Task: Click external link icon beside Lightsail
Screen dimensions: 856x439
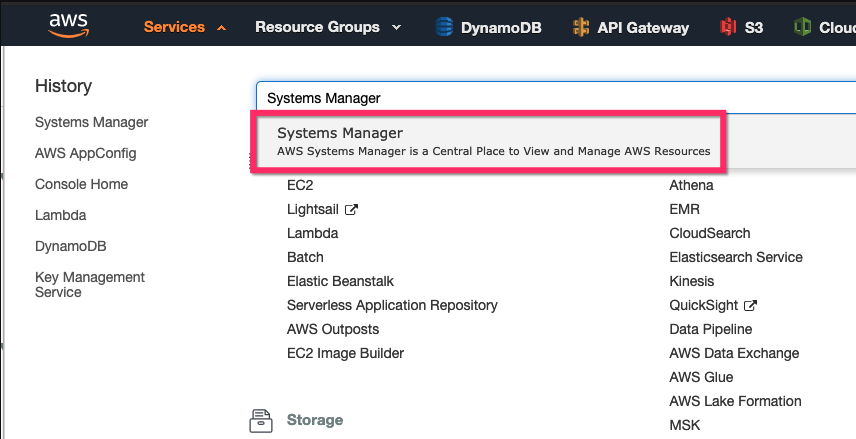Action: point(352,209)
